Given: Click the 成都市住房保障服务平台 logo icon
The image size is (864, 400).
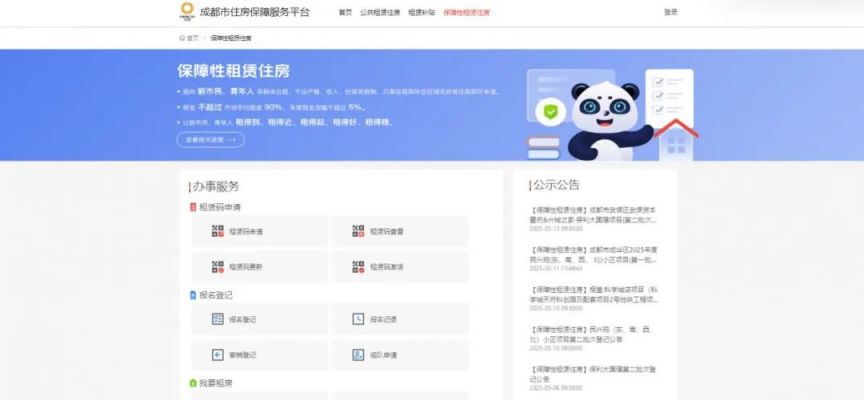Looking at the screenshot, I should pos(187,10).
